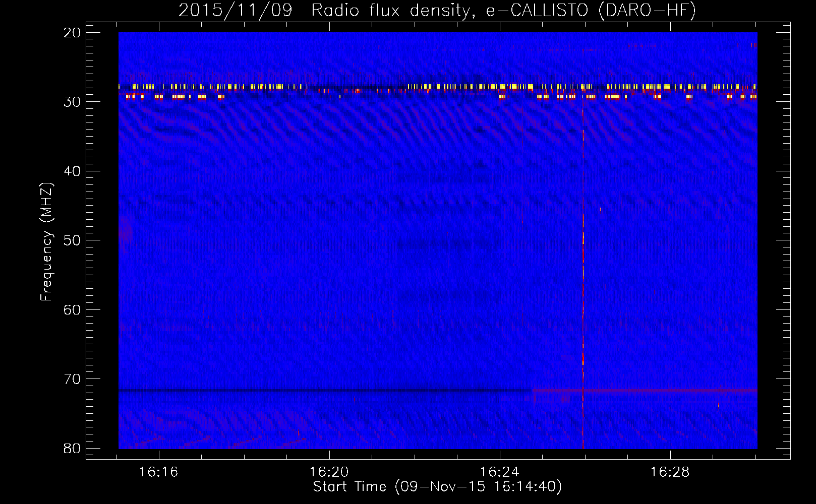The height and width of the screenshot is (504, 816).
Task: Click the 40 frequency tick label
Action: click(73, 171)
